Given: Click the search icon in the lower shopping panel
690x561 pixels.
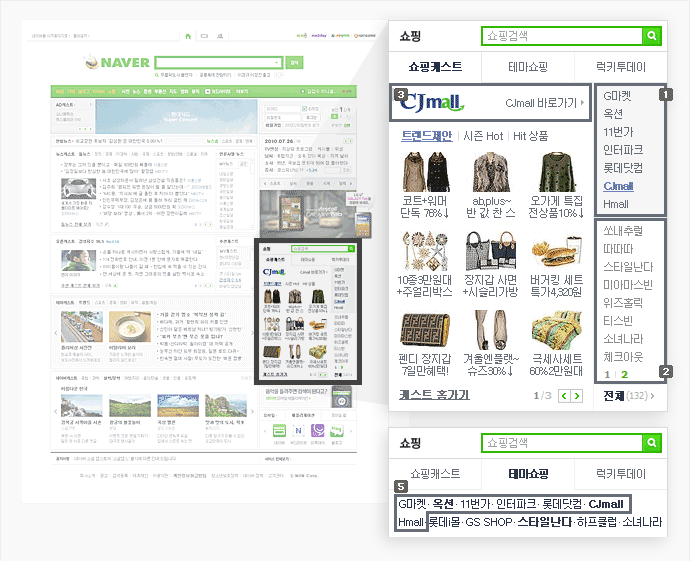Looking at the screenshot, I should coord(652,442).
